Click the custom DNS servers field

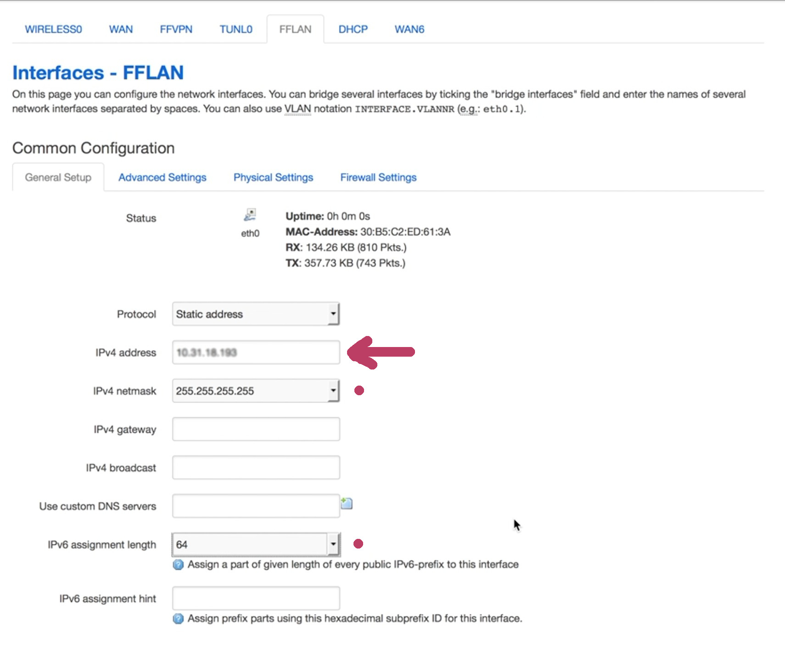coord(256,506)
